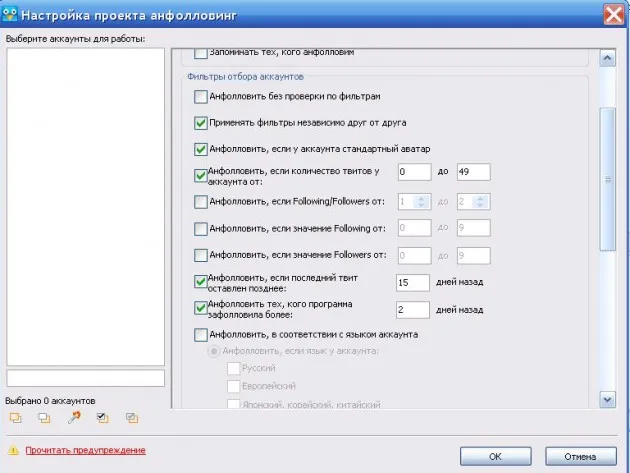Uncheck unfollow if standard avatar option
This screenshot has width=630, height=473.
point(200,149)
